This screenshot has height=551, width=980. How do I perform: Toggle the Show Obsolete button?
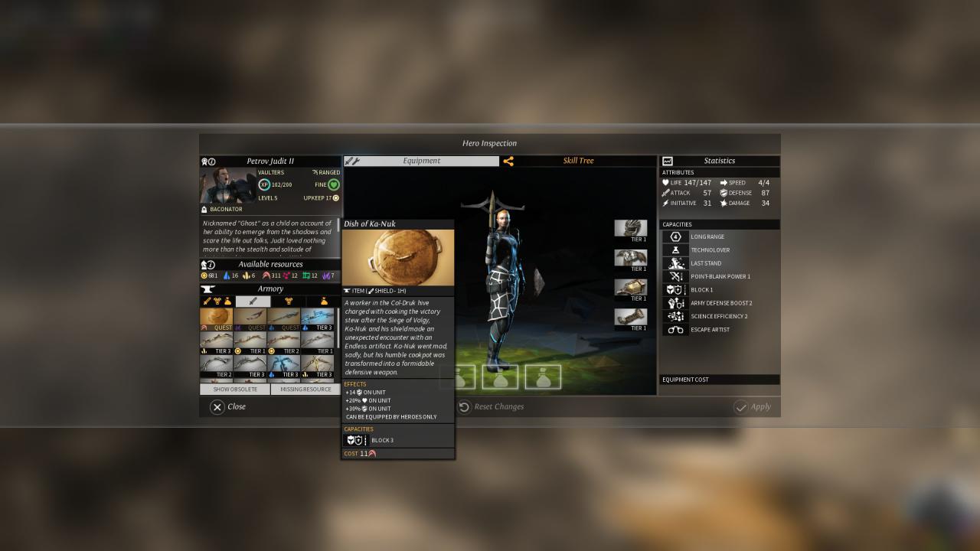234,389
